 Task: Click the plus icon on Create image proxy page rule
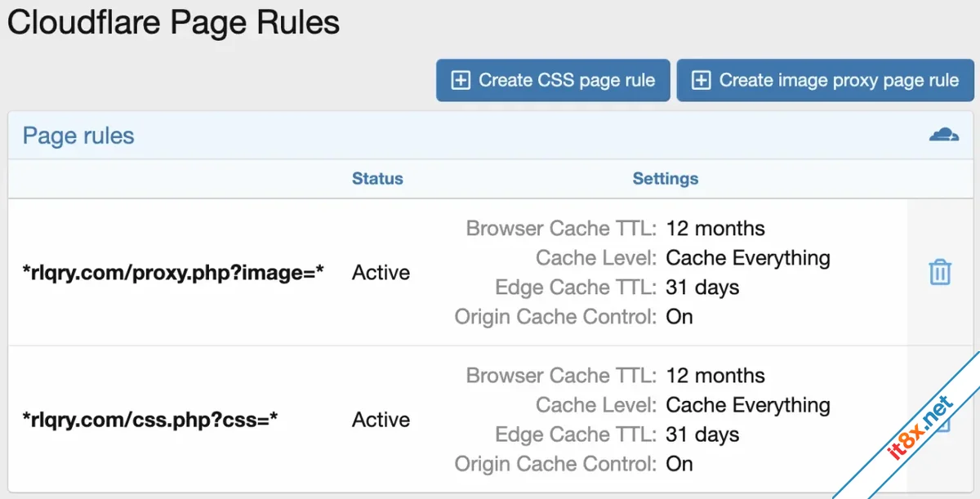[702, 80]
